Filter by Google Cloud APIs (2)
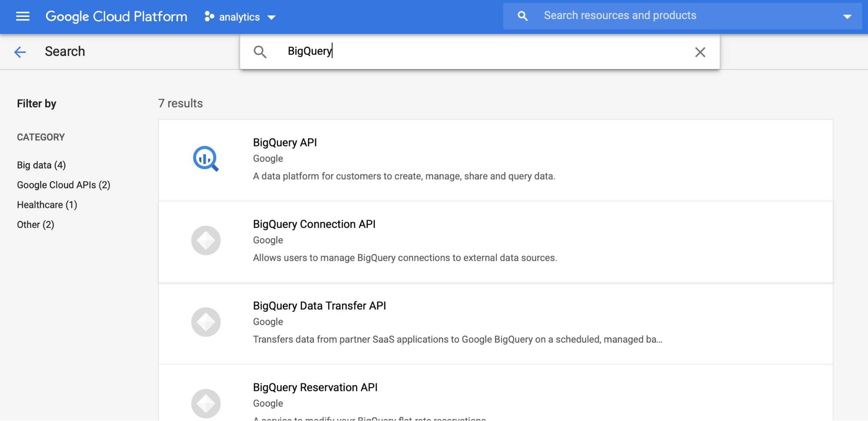Viewport: 868px width, 421px height. tap(63, 185)
